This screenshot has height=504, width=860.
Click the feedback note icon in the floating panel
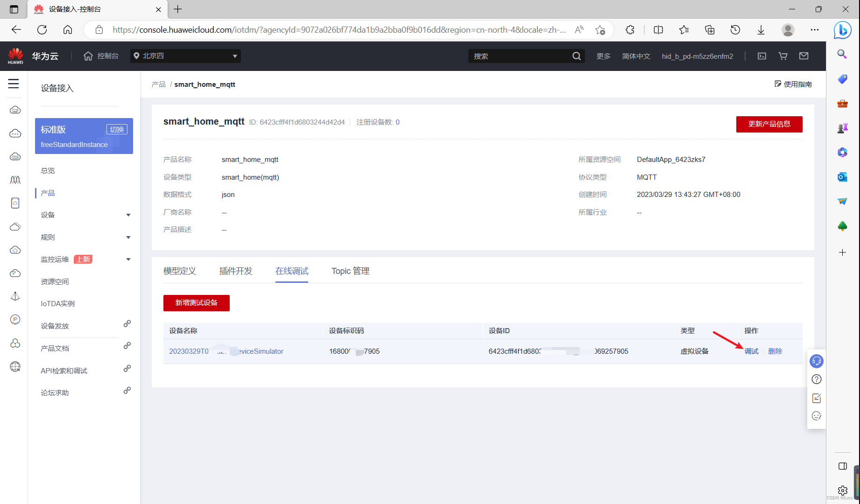[x=817, y=398]
